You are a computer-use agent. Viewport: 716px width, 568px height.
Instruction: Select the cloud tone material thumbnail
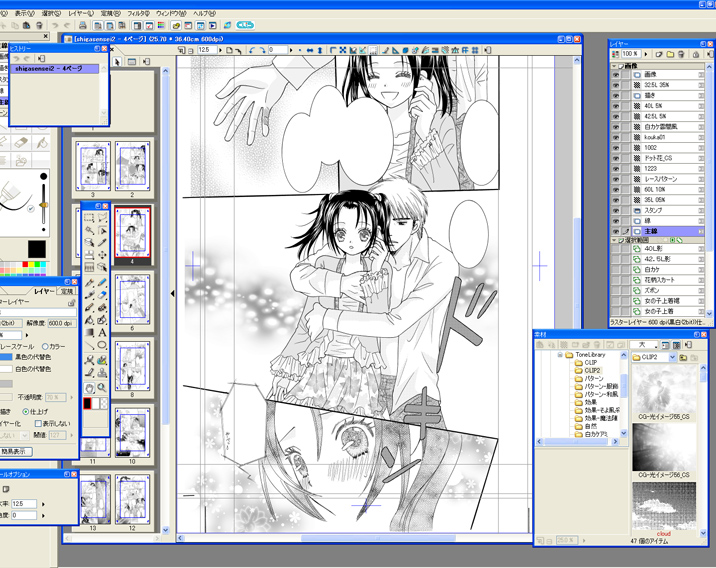(x=664, y=506)
